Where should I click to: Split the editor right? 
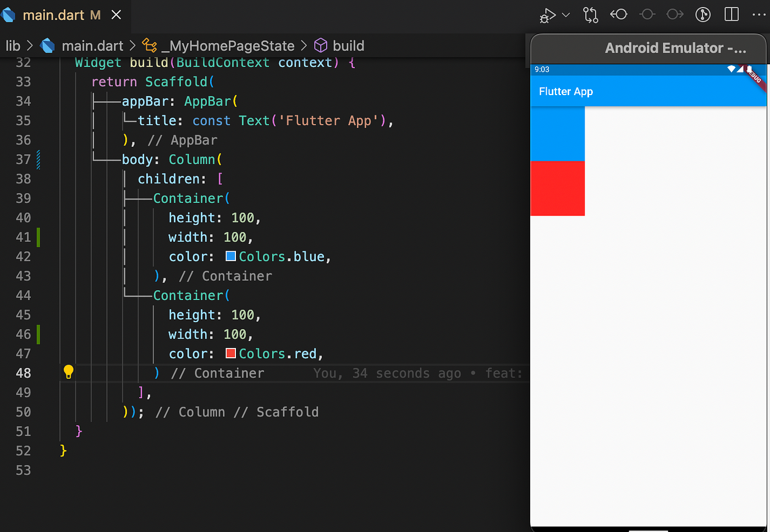[x=732, y=14]
